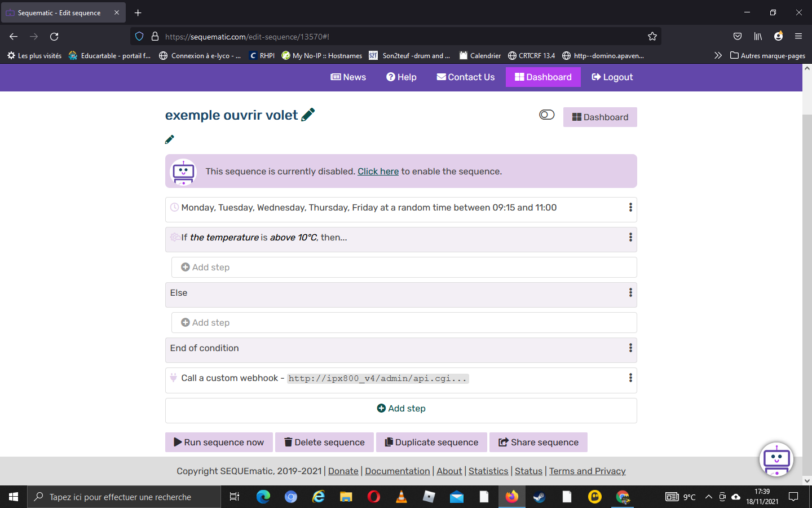812x508 pixels.
Task: Open options menu for custom webhook row
Action: [x=630, y=378]
